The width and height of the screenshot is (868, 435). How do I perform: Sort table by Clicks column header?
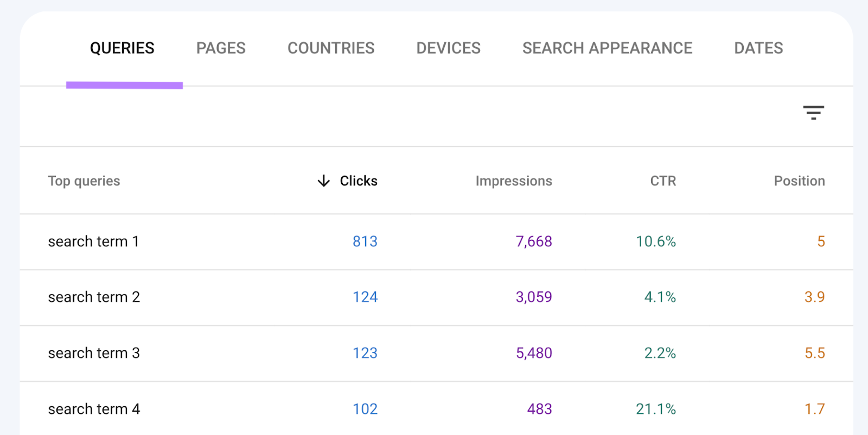(359, 181)
